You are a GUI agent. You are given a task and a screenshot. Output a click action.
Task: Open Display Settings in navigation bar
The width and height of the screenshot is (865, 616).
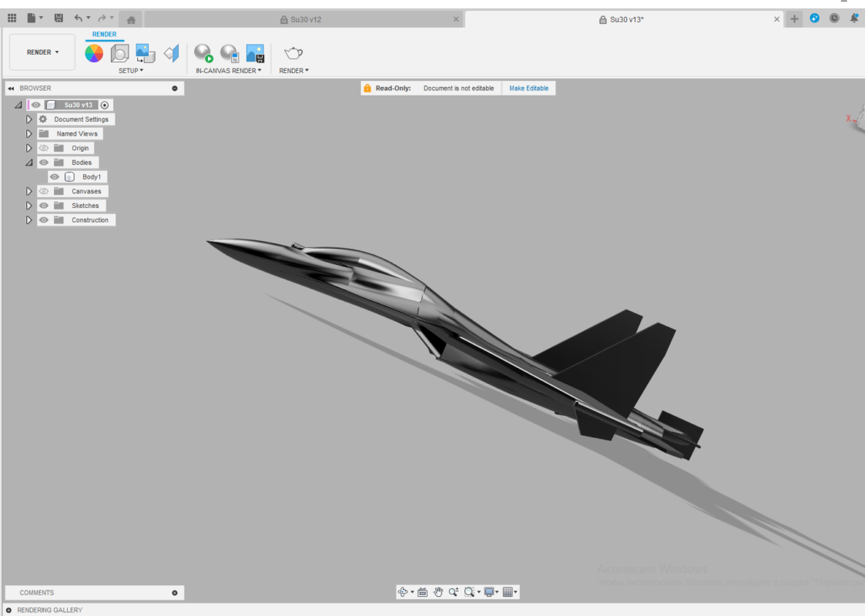coord(489,591)
